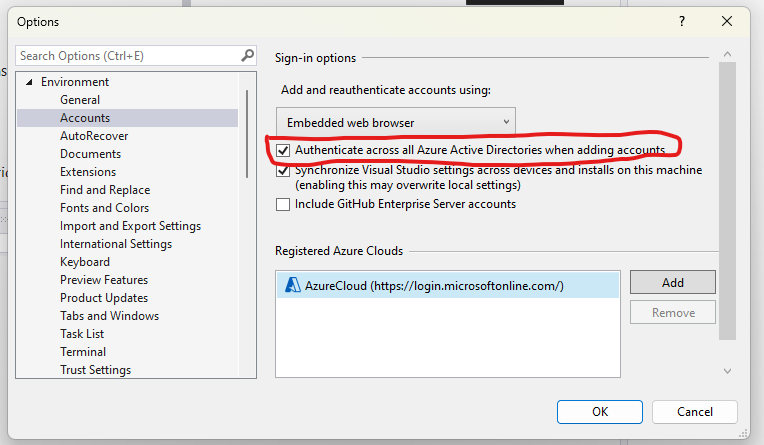This screenshot has width=764, height=445.
Task: Enable Include GitHub Enterprise Server accounts
Action: [x=283, y=204]
